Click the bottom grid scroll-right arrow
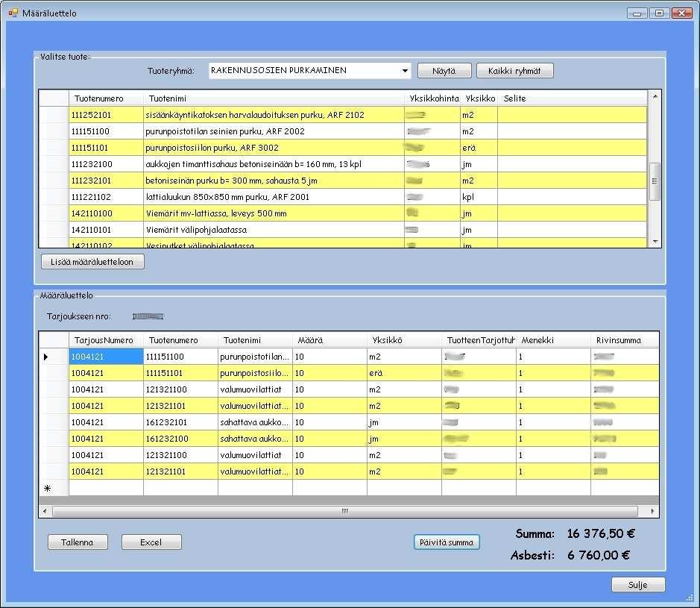The width and height of the screenshot is (700, 608). point(653,511)
